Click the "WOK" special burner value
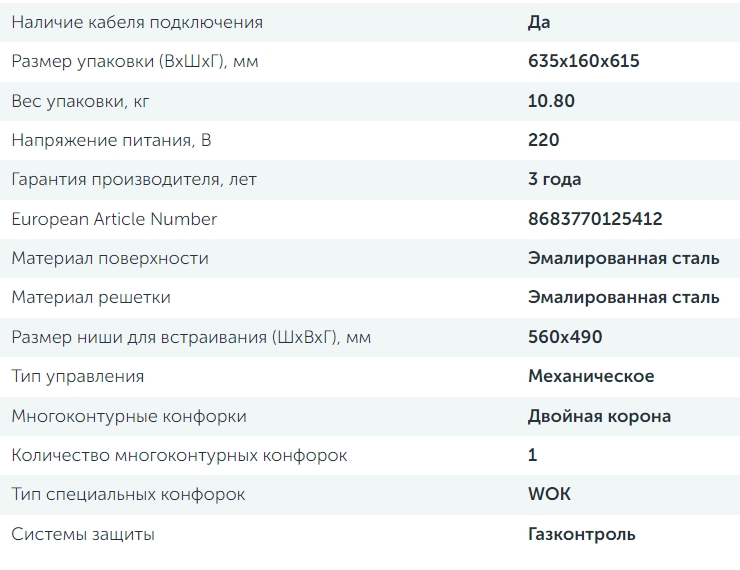Image resolution: width=740 pixels, height=570 pixels. point(549,494)
